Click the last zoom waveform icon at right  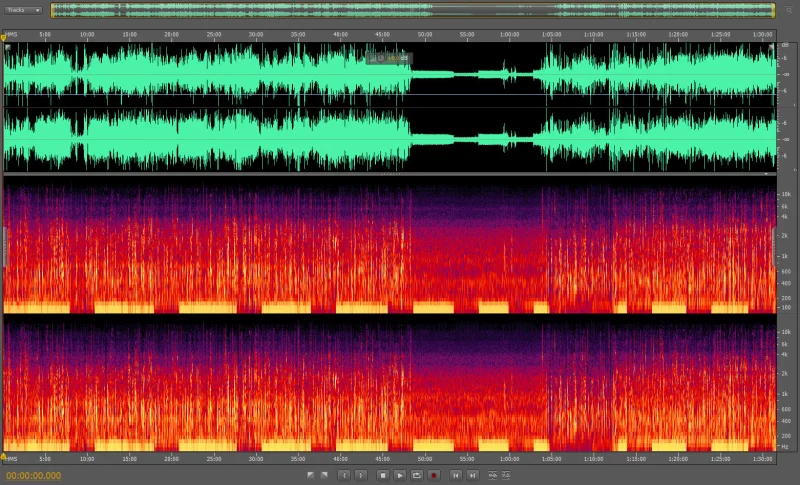[x=506, y=475]
